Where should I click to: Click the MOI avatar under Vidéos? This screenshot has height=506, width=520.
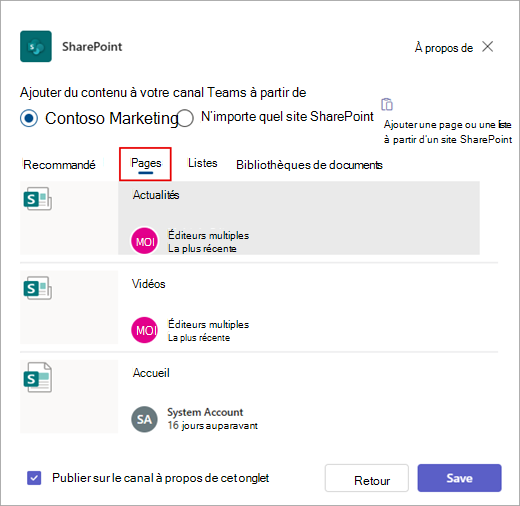point(144,330)
